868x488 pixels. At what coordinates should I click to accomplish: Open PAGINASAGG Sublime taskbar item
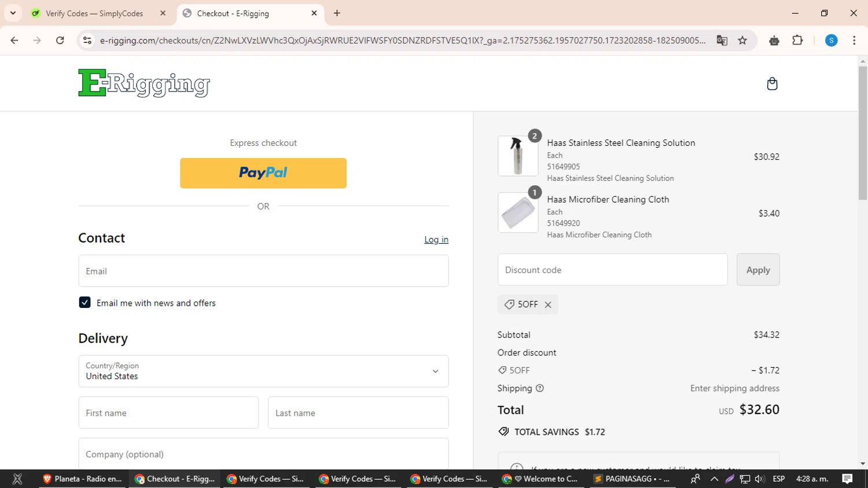pos(632,479)
